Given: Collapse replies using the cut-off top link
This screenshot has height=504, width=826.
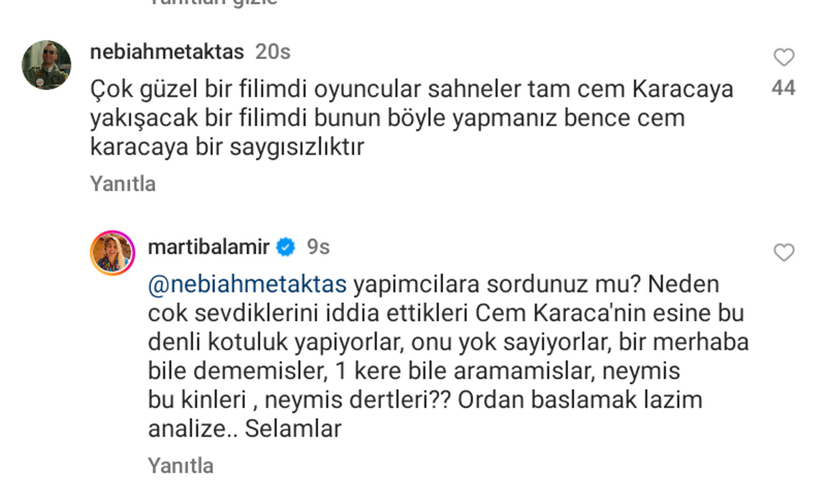Looking at the screenshot, I should (214, 3).
